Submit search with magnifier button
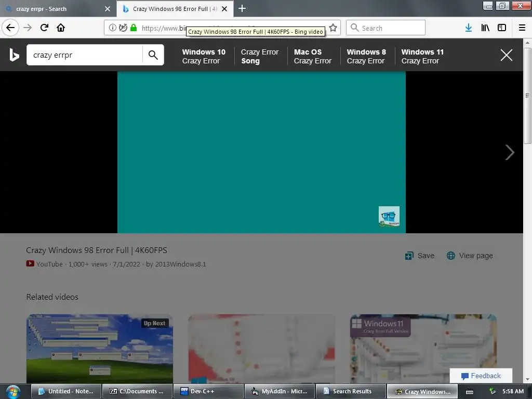The width and height of the screenshot is (532, 399). pos(153,55)
